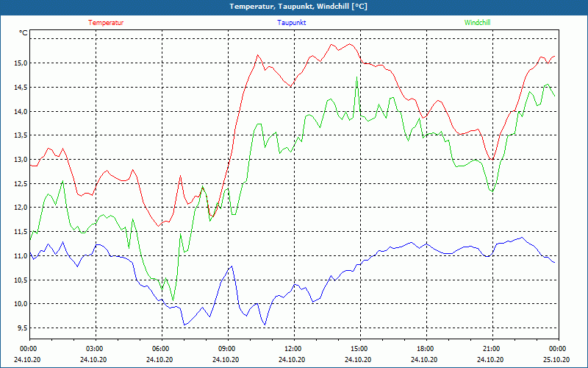The height and width of the screenshot is (368, 588).
Task: Click the '15,0' y-axis value
Action: tap(21, 63)
